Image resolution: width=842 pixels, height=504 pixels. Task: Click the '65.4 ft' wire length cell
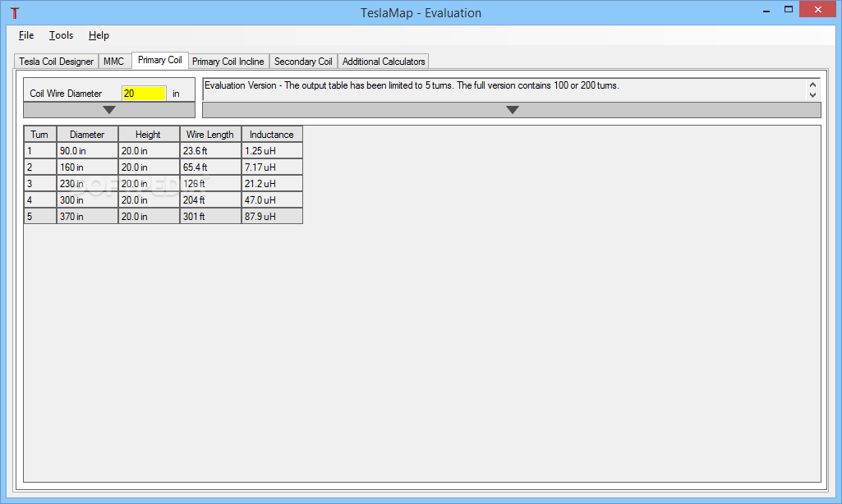pyautogui.click(x=210, y=167)
